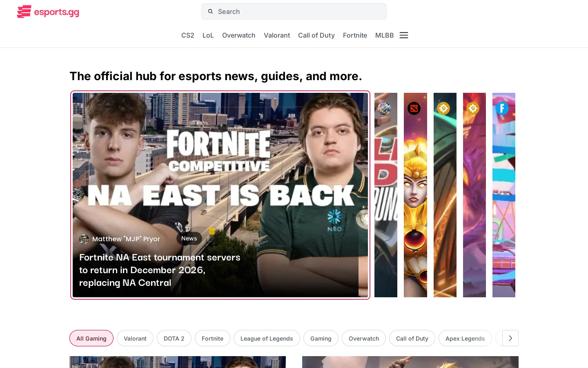Viewport: 588px width, 368px height.
Task: Select the All Gaming filter chip
Action: (x=91, y=338)
